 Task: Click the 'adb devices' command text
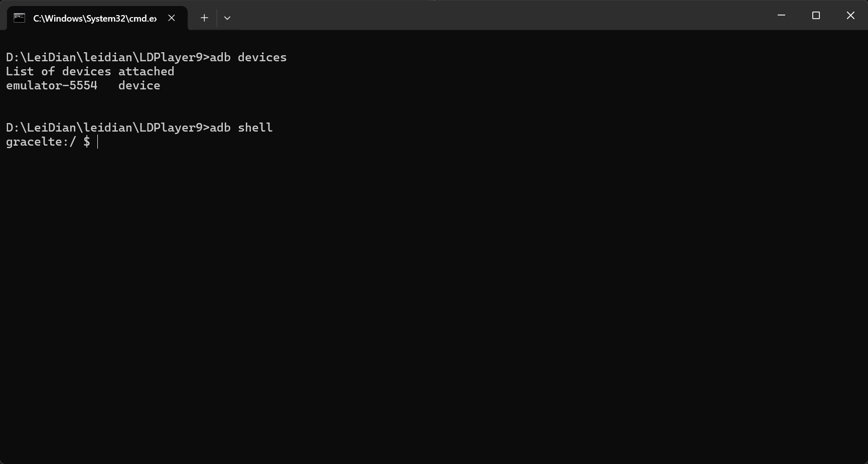(248, 57)
